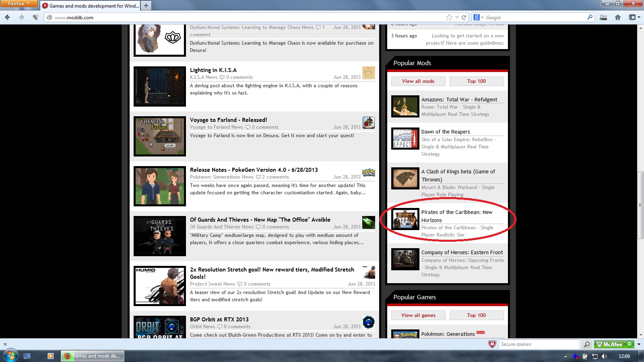Open Google search engine selector dropdown

pos(478,17)
